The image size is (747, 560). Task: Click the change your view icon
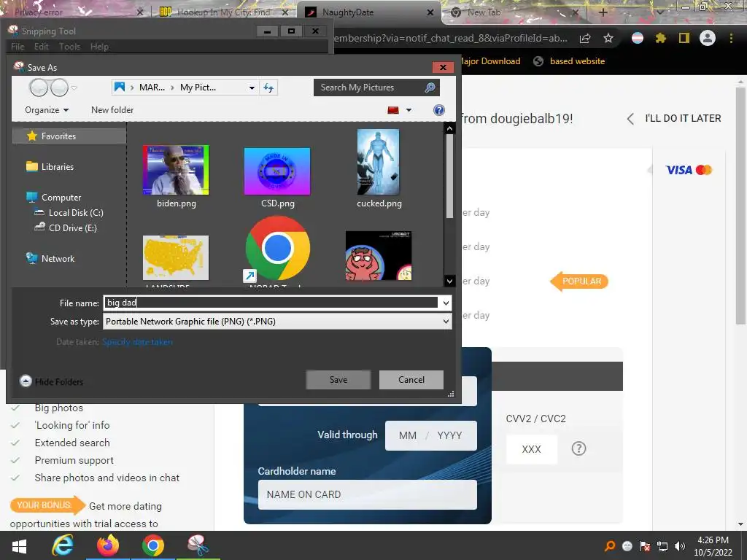click(x=393, y=110)
